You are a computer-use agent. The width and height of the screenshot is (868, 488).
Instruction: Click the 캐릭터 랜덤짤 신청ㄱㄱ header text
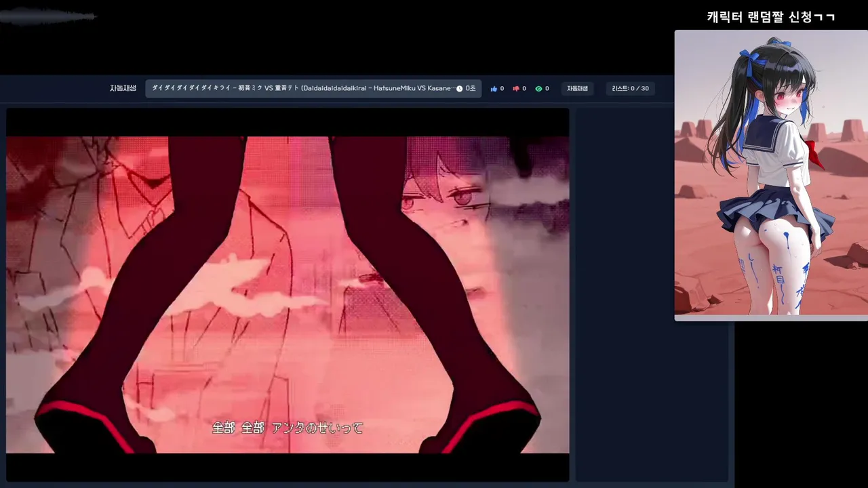771,17
